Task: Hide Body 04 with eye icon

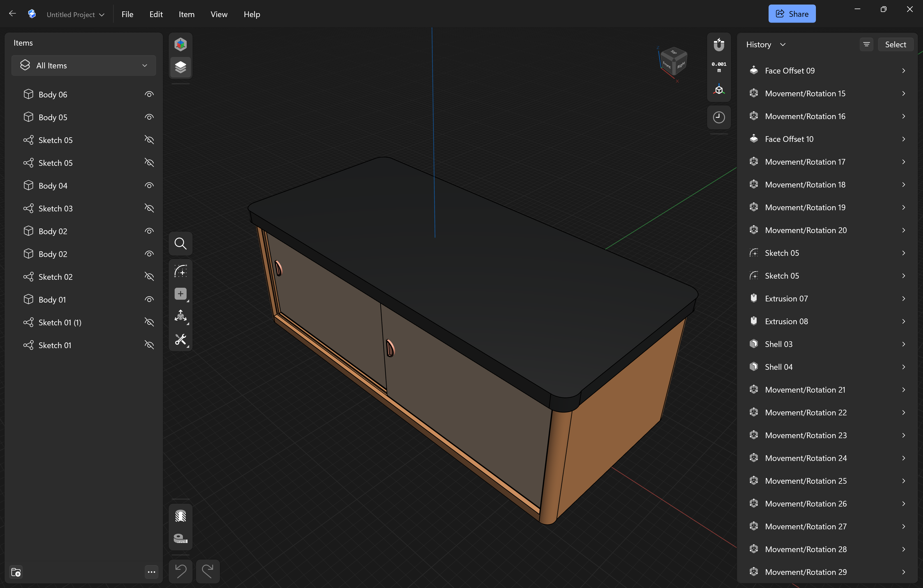Action: [x=149, y=185]
